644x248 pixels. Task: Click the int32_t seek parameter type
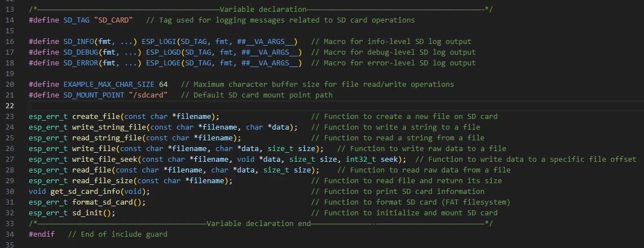tap(361, 160)
